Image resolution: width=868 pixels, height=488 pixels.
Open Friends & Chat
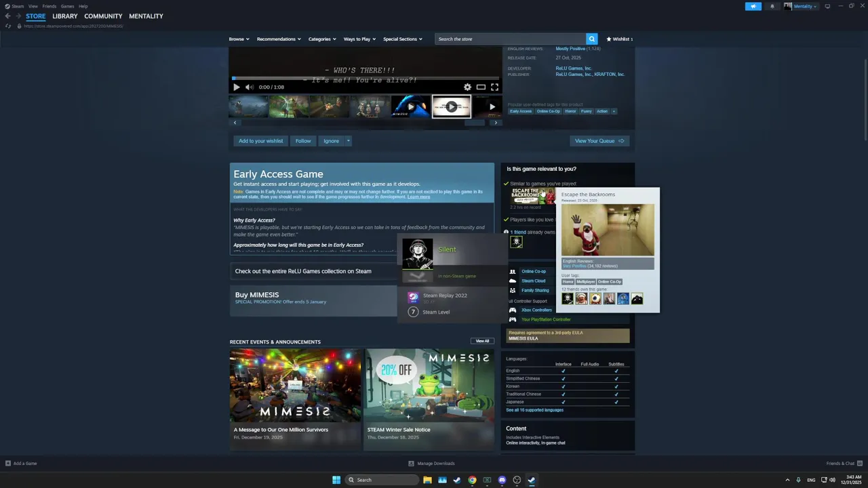844,464
